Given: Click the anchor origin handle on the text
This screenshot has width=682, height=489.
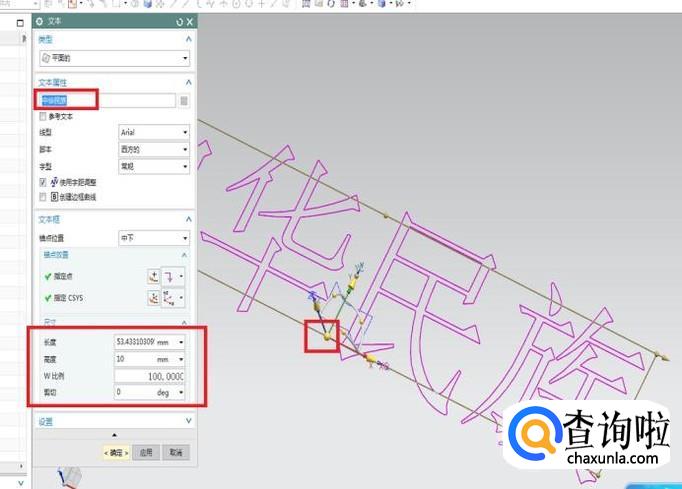Looking at the screenshot, I should (x=327, y=336).
